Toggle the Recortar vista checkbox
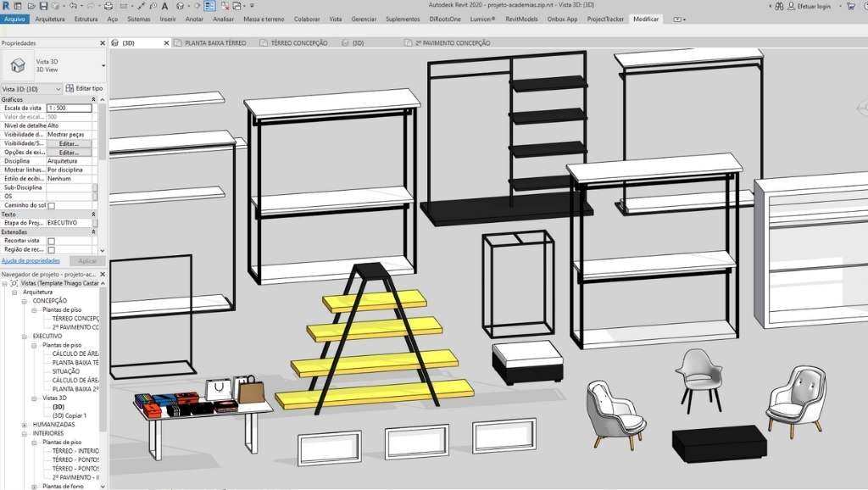 (51, 241)
